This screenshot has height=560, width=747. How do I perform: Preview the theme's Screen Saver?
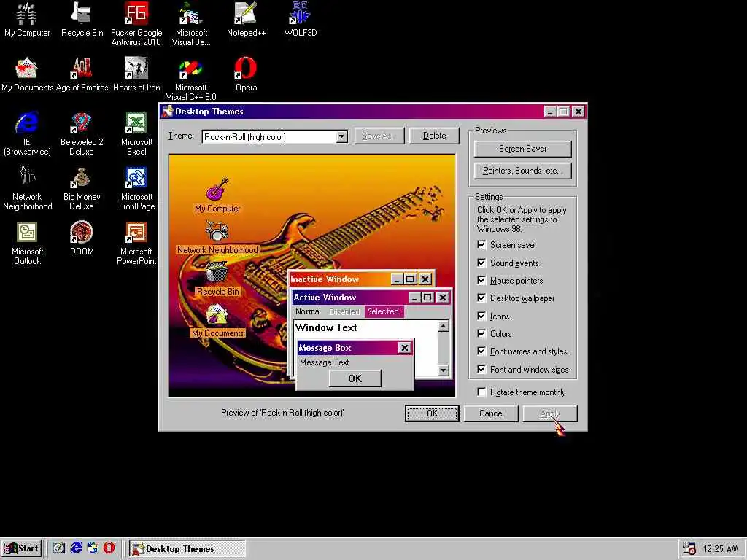point(522,149)
